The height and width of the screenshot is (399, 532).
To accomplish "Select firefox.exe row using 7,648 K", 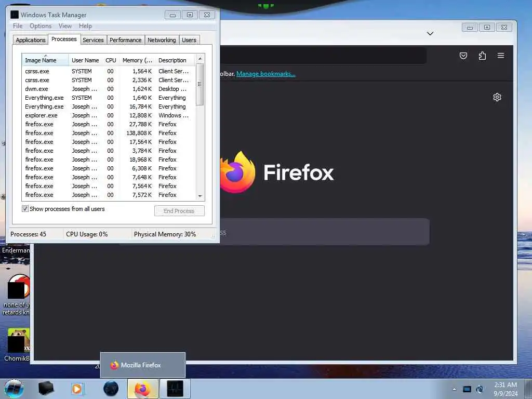I will click(109, 177).
